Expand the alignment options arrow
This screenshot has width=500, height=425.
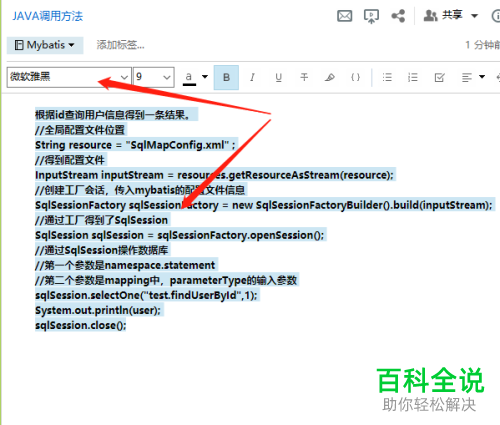pos(482,77)
